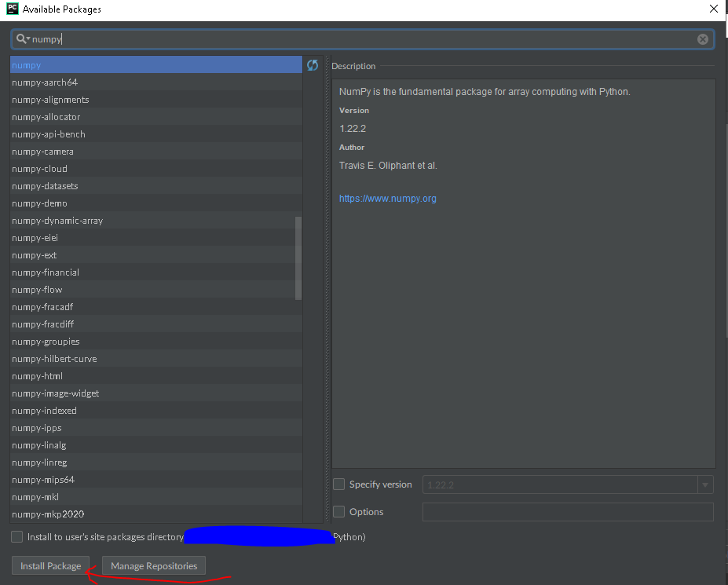Select numpy-mips64 in the list

[156, 480]
